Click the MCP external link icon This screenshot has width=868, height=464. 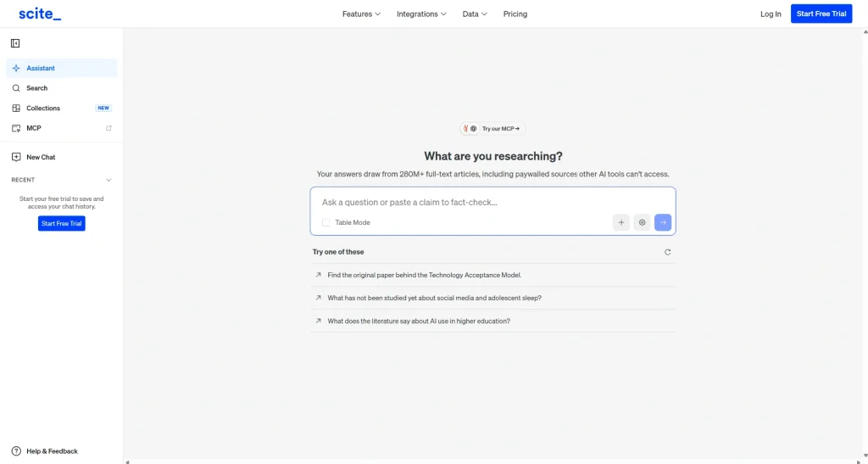tap(108, 128)
